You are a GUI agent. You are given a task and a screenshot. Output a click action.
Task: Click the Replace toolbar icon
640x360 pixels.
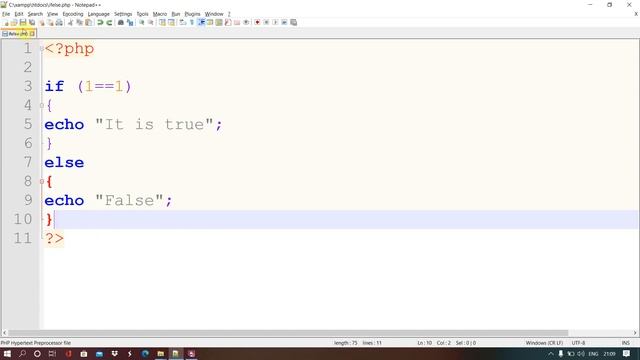click(x=130, y=23)
